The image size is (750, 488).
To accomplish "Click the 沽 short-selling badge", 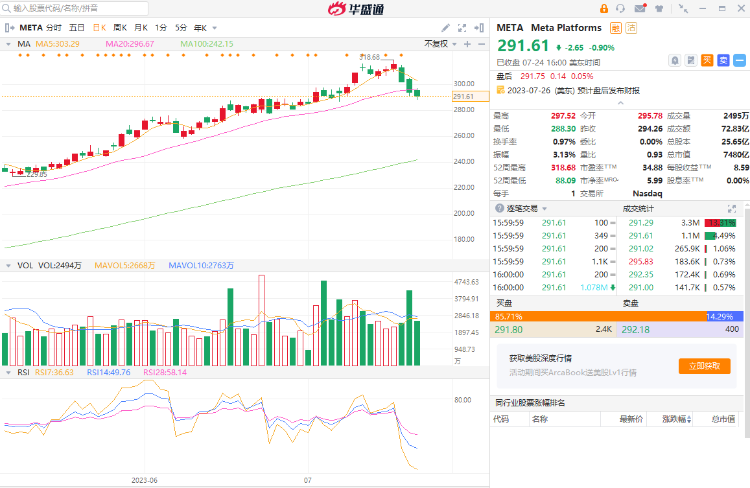I will 631,28.
